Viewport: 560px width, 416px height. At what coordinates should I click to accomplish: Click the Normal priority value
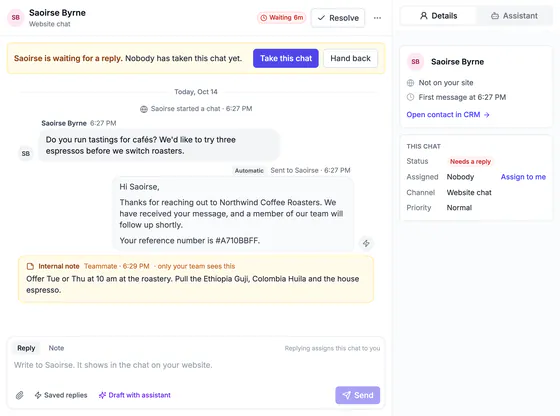459,208
